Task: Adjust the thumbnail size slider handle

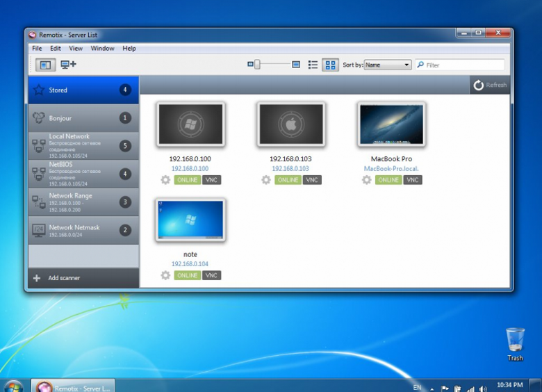Action: tap(257, 65)
